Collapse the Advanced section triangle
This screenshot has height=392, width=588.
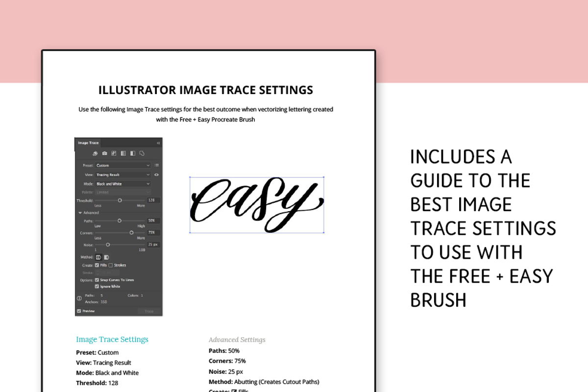click(80, 213)
